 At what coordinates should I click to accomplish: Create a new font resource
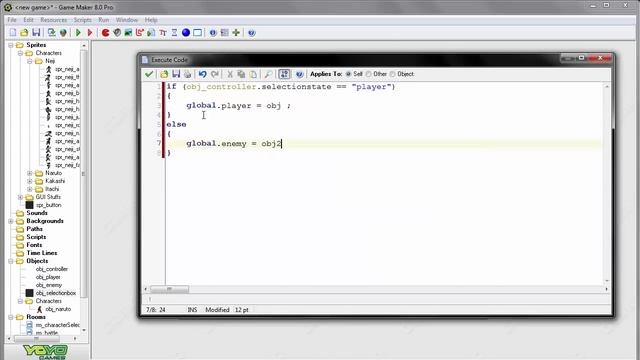point(163,33)
